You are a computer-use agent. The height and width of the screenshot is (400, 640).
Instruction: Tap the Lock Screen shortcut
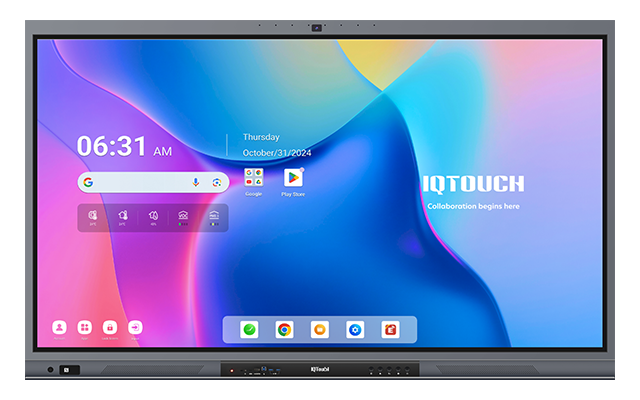point(110,327)
